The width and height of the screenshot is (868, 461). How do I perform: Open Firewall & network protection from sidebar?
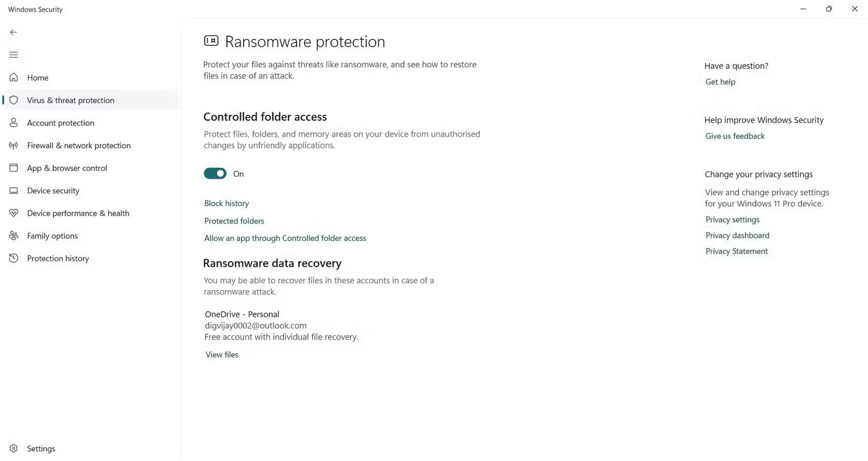(79, 145)
